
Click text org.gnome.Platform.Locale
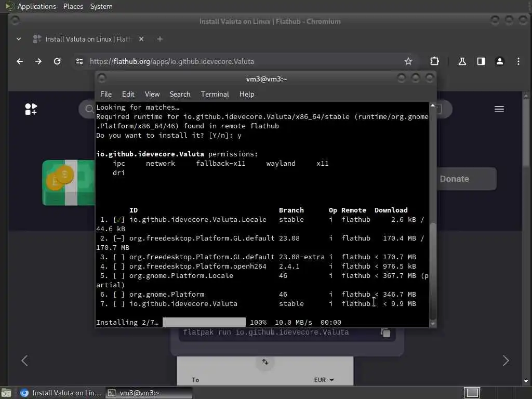pyautogui.click(x=181, y=275)
